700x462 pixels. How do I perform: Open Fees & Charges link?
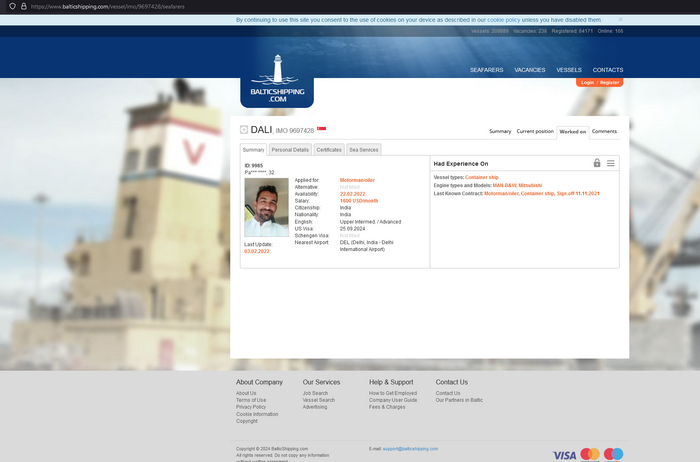[x=387, y=407]
